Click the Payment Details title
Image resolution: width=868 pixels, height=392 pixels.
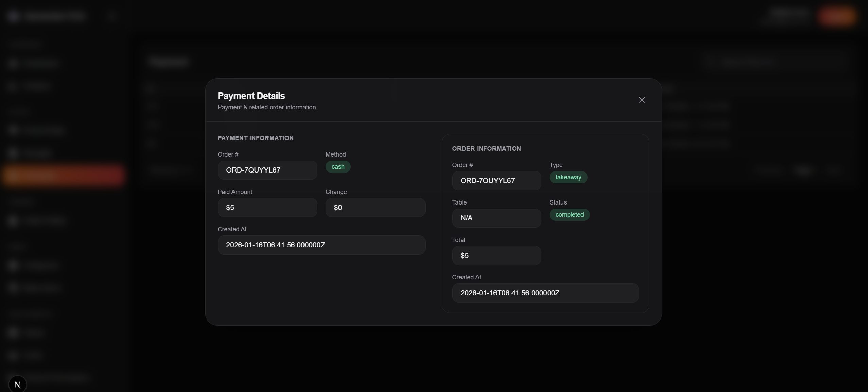pos(251,96)
